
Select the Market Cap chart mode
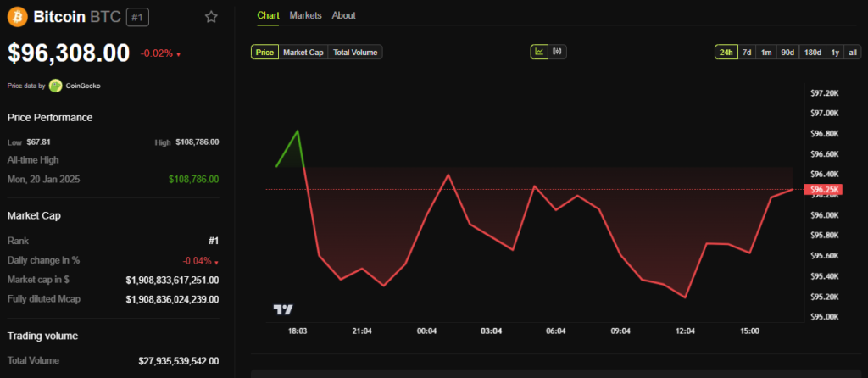(303, 52)
